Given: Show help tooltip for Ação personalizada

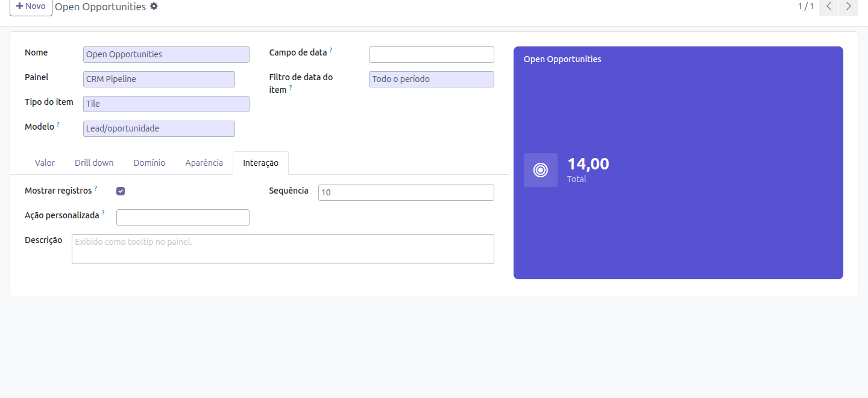Looking at the screenshot, I should [x=103, y=213].
